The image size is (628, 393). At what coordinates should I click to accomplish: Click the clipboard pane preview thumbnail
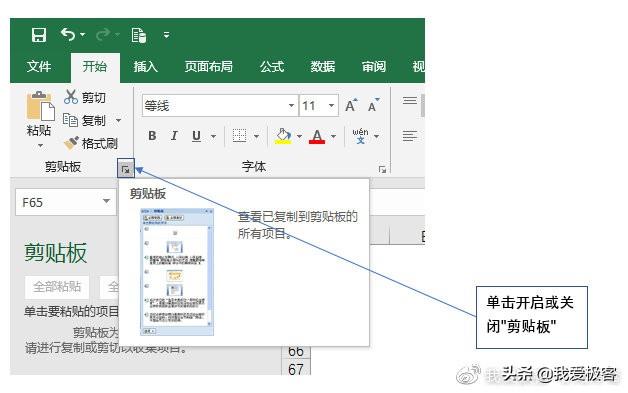[177, 272]
